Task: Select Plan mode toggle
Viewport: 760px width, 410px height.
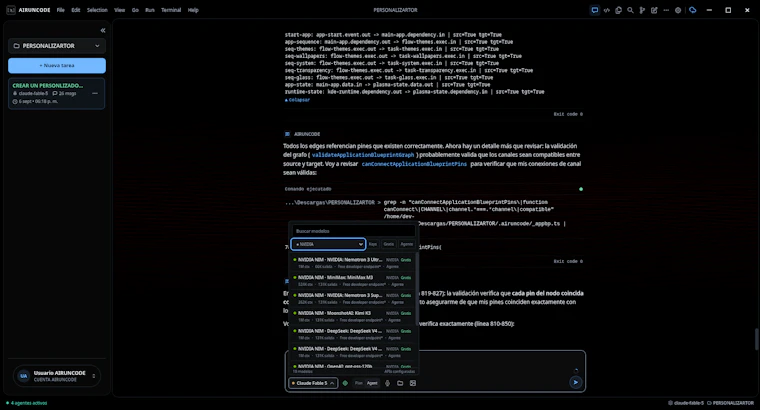Action: pos(359,383)
